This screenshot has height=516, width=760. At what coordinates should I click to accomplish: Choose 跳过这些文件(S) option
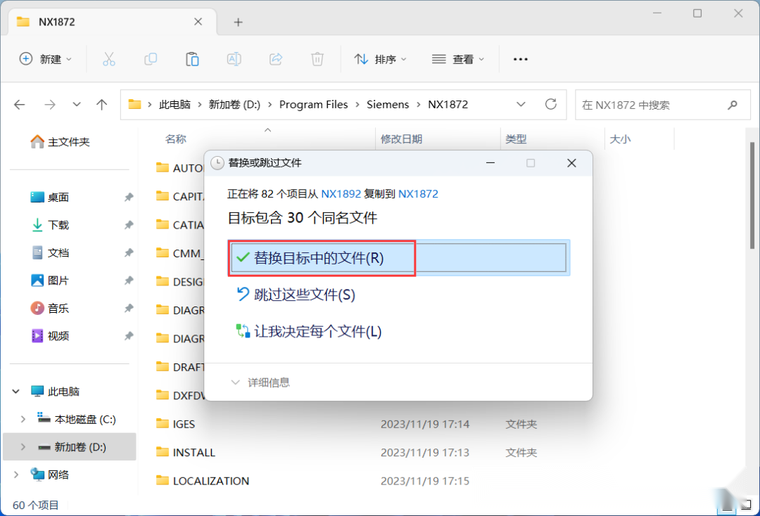coord(304,295)
